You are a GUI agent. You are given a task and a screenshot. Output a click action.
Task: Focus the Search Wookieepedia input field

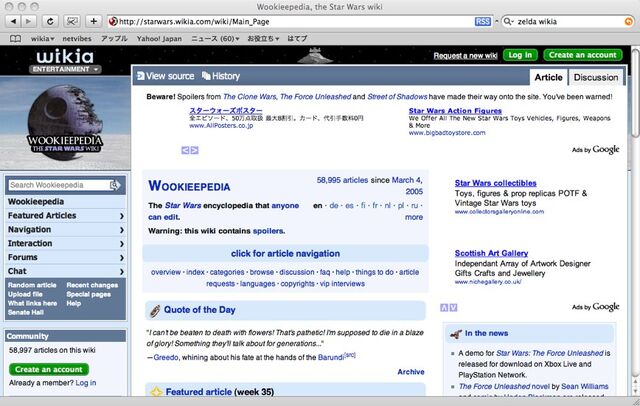tap(59, 185)
